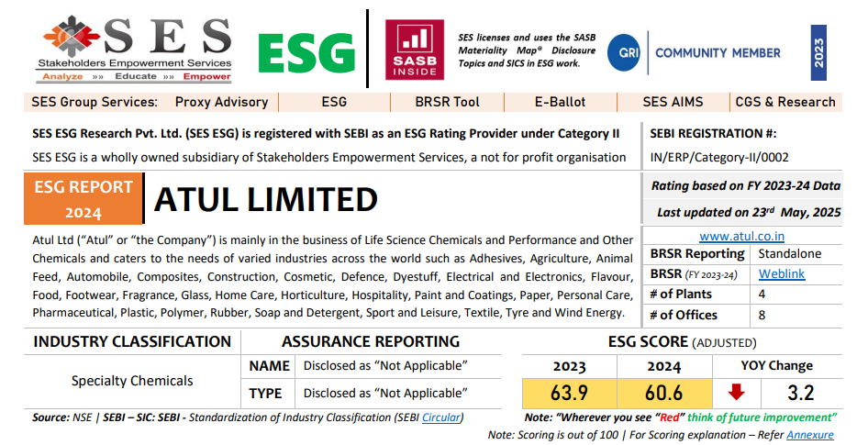Click the GRI circular logo

point(624,53)
